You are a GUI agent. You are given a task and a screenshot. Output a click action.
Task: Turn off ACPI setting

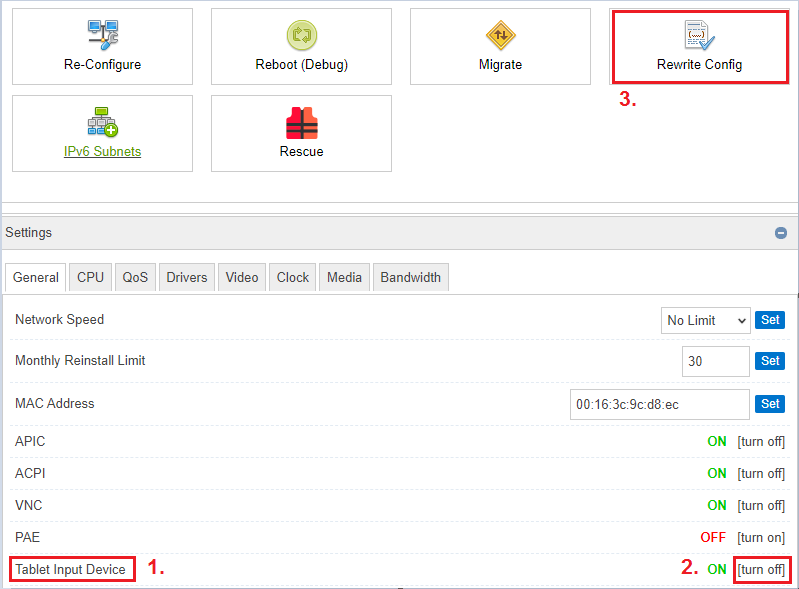[761, 473]
